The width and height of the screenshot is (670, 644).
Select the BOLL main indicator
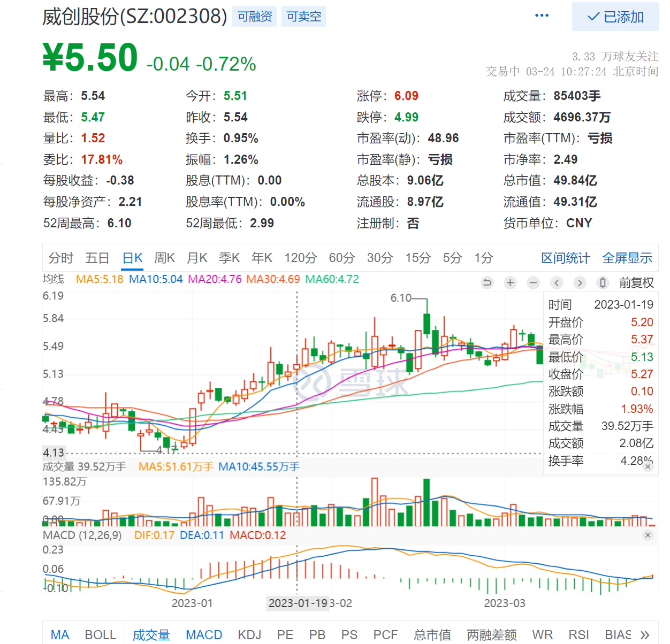(x=101, y=635)
